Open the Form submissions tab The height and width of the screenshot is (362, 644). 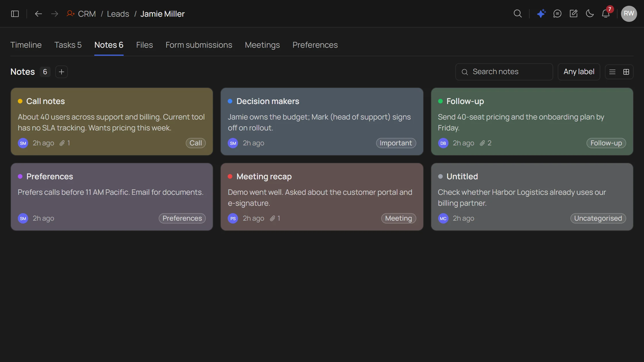pyautogui.click(x=199, y=45)
